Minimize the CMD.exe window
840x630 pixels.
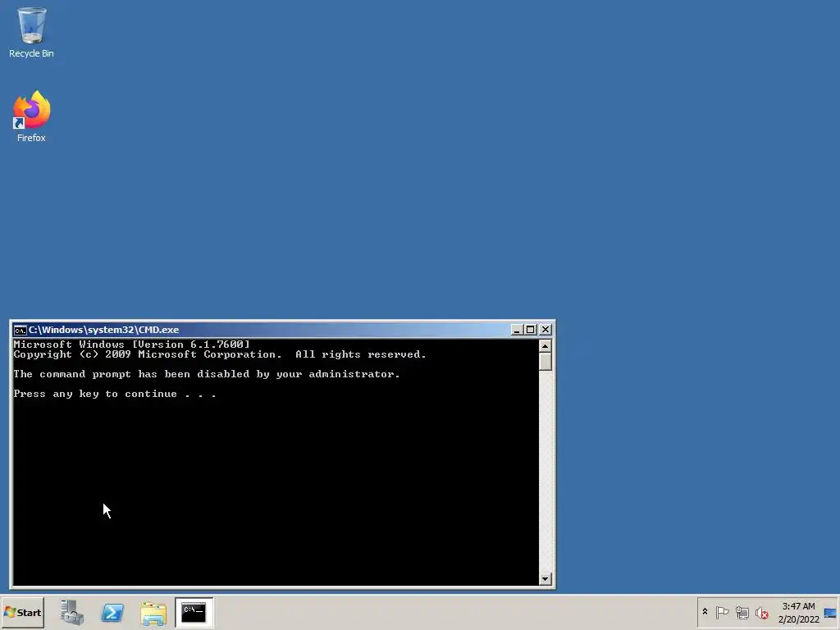[517, 330]
